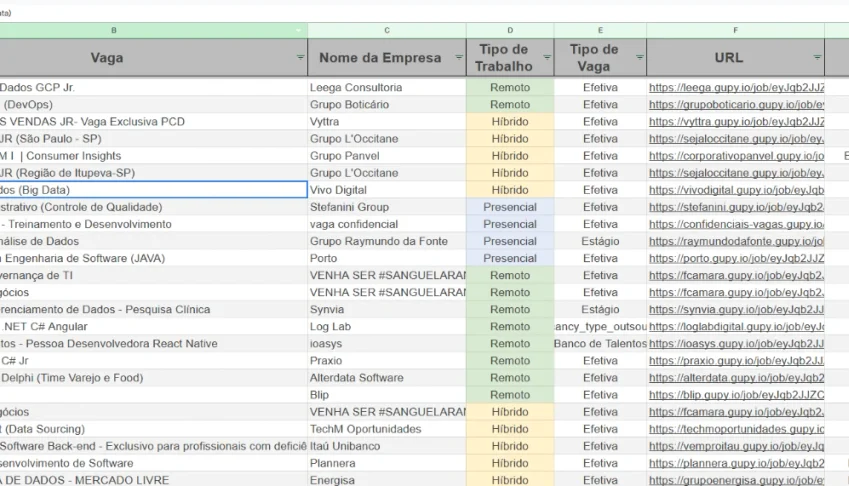Image resolution: width=849 pixels, height=486 pixels.
Task: Open the vivodigital.gupy.io job link
Action: pos(736,190)
